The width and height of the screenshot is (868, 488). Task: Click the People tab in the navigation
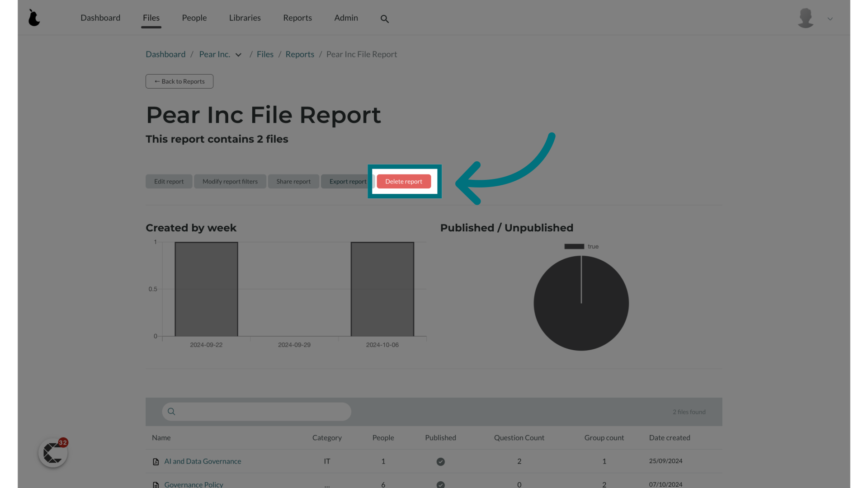pos(194,17)
